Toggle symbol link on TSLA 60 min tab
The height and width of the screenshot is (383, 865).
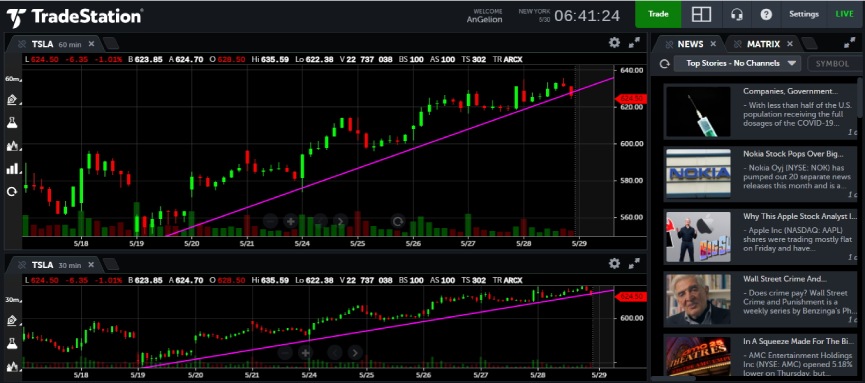click(x=22, y=44)
